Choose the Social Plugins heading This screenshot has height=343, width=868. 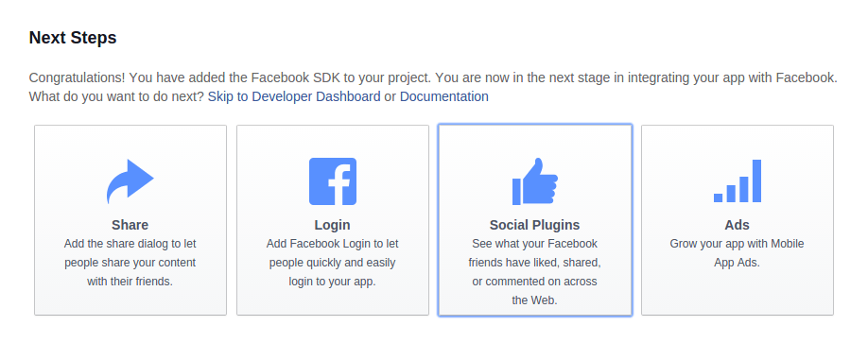535,225
